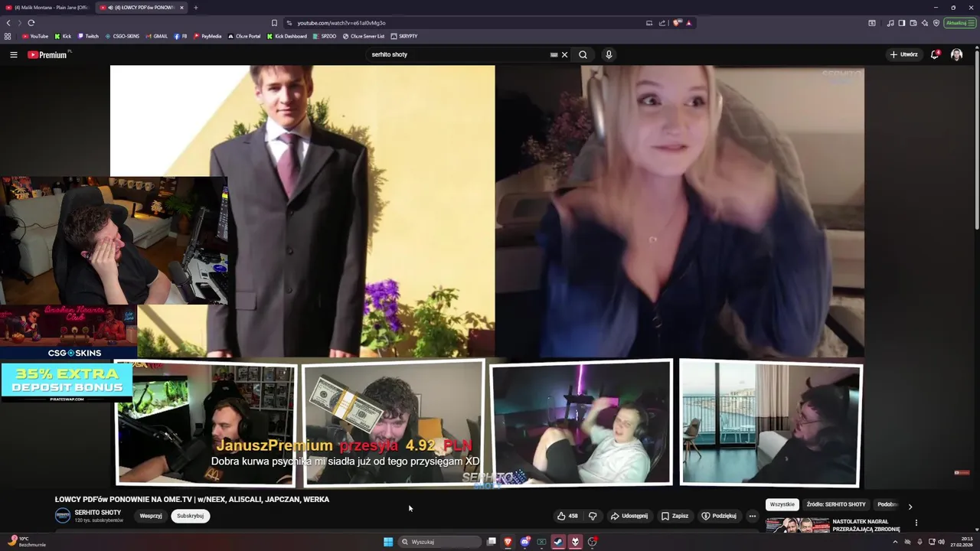
Task: Open Leo AI assistant icon in toolbar
Action: (925, 23)
